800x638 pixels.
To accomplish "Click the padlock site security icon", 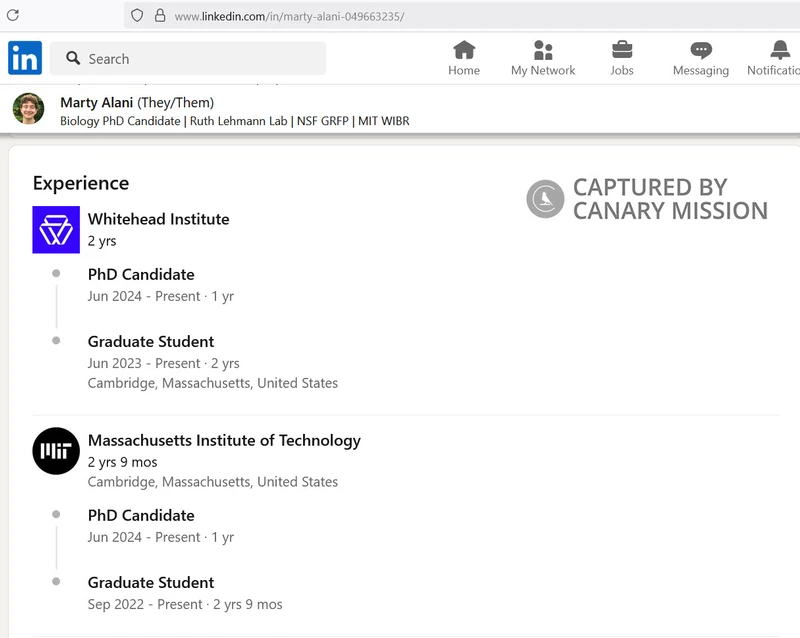I will [x=160, y=15].
